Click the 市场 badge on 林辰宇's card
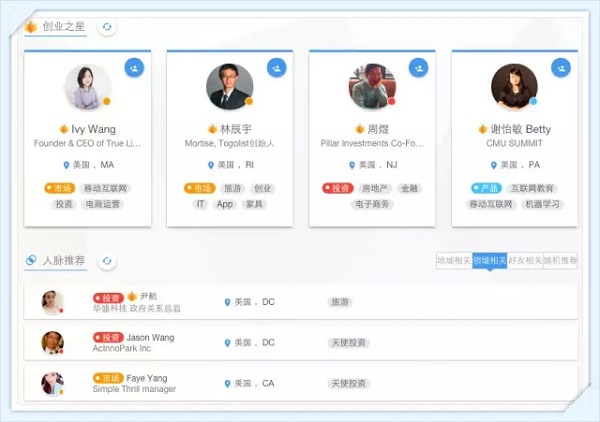The width and height of the screenshot is (600, 422). pos(200,188)
